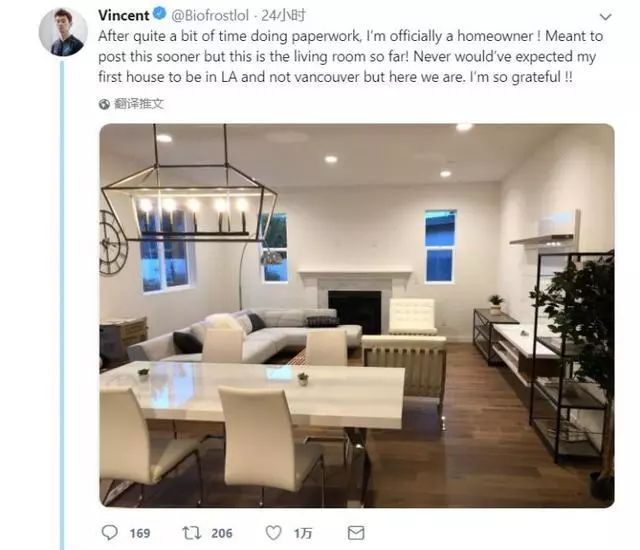The height and width of the screenshot is (550, 640).
Task: Share tweet via the envelope message icon
Action: click(356, 533)
